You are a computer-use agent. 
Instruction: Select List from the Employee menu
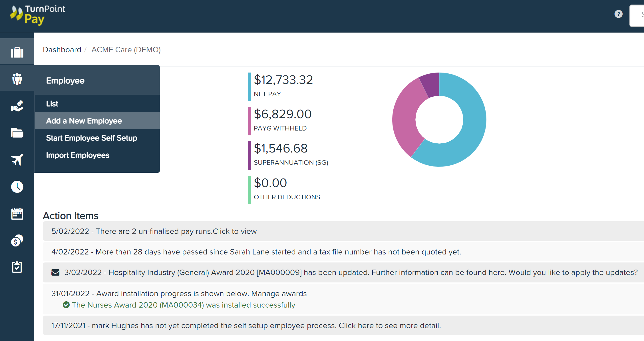pos(52,103)
